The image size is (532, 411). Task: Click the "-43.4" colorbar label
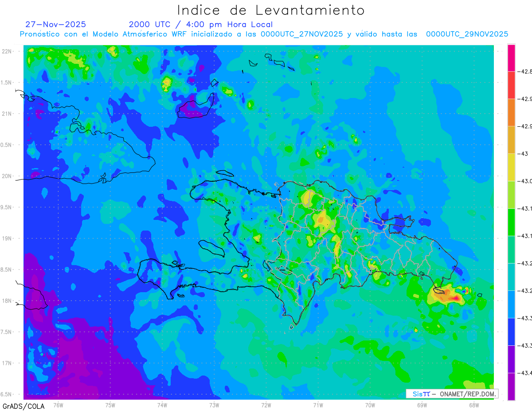[x=526, y=373]
